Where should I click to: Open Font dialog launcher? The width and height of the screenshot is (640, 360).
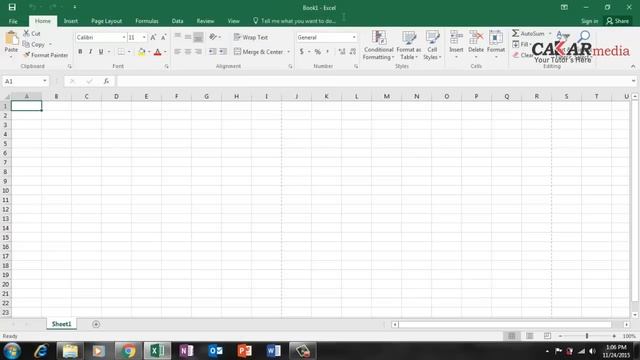167,66
